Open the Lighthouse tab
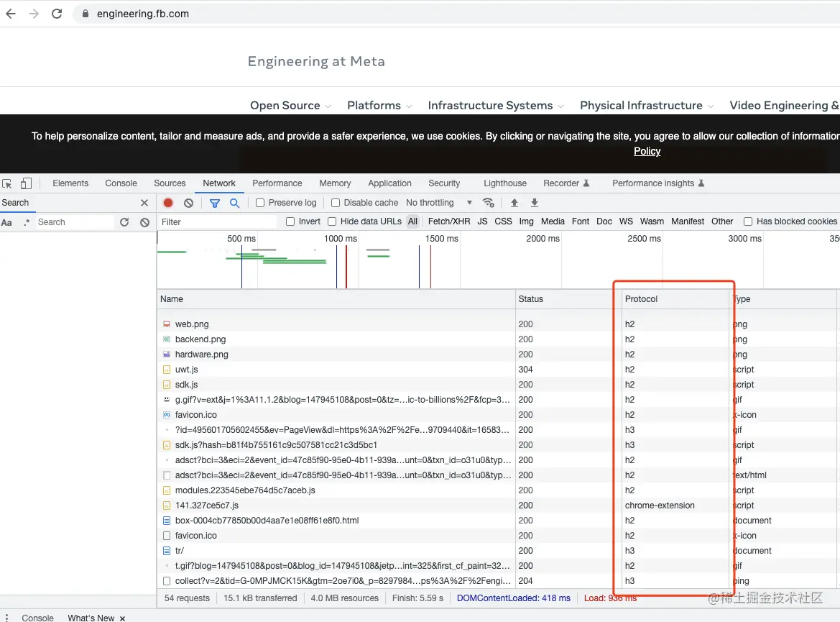Viewport: 840px width, 622px height. (505, 183)
